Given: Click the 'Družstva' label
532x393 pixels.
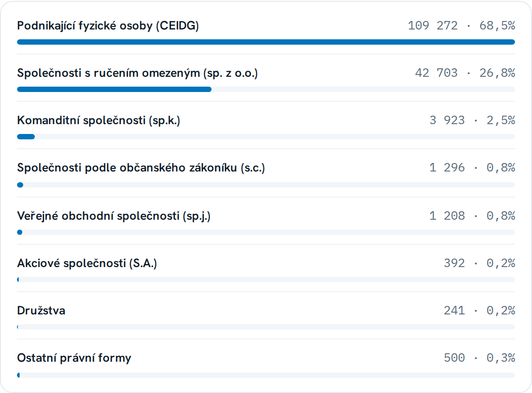Looking at the screenshot, I should 41,310.
